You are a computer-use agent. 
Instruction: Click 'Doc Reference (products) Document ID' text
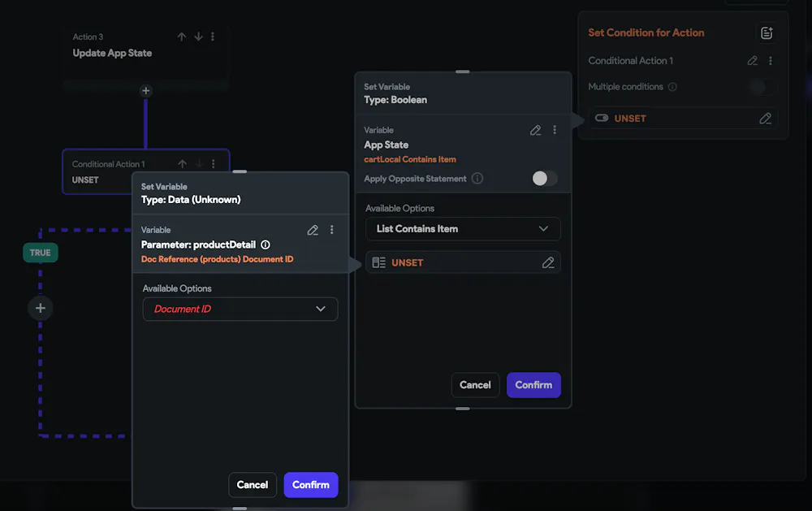click(218, 259)
